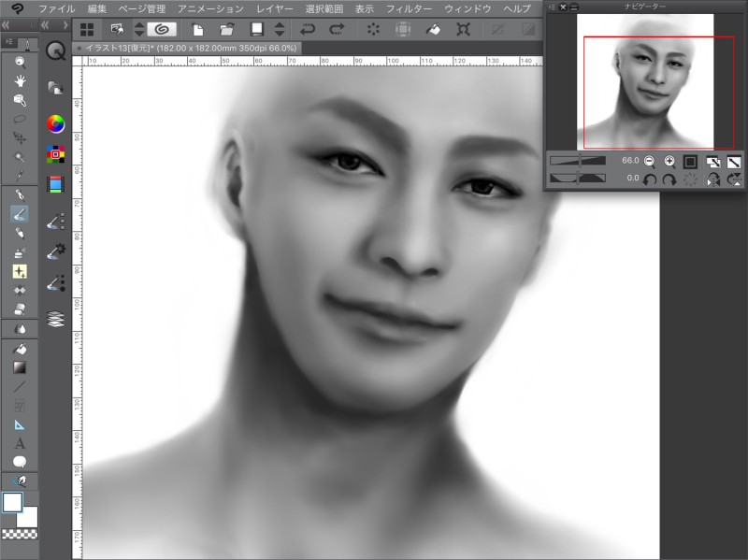Open the アニメーション menu
The width and height of the screenshot is (748, 560).
click(x=210, y=8)
